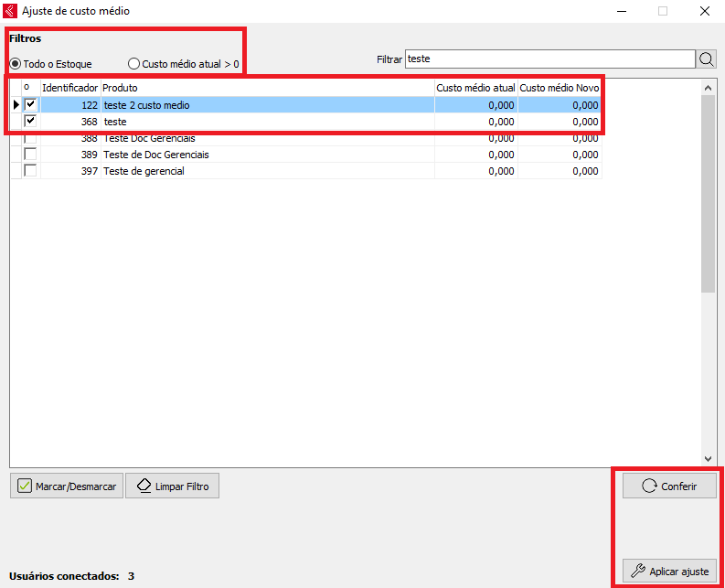Tick the checkbox for Teste de gerencial

click(30, 171)
